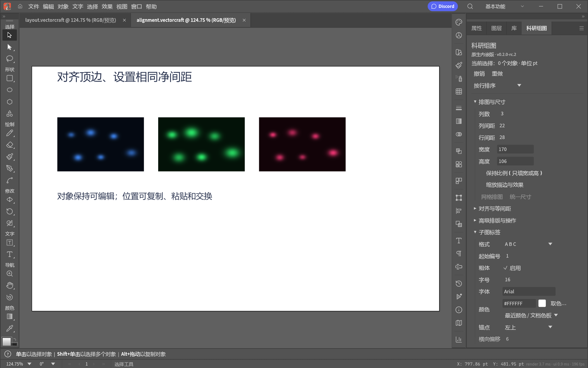Click the 重做 button
The image size is (588, 368).
click(x=497, y=74)
